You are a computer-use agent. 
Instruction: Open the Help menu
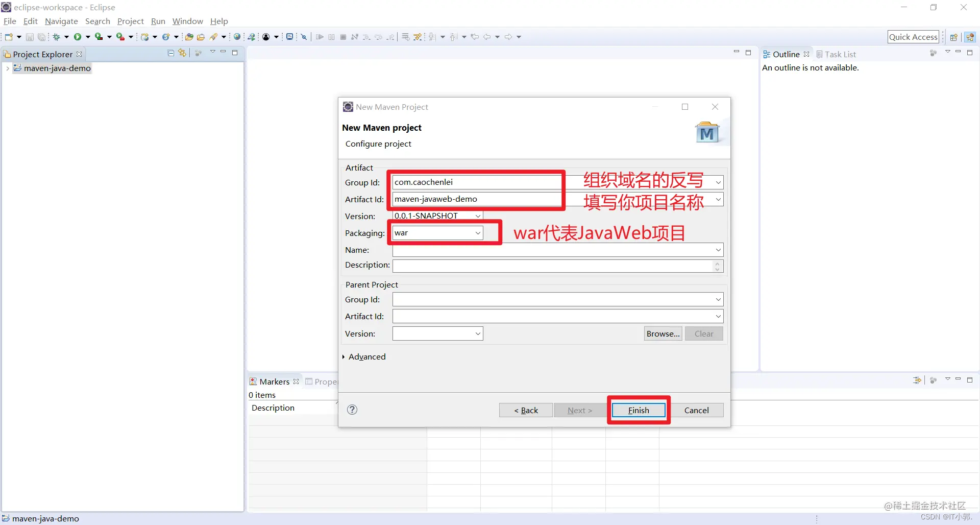[219, 21]
